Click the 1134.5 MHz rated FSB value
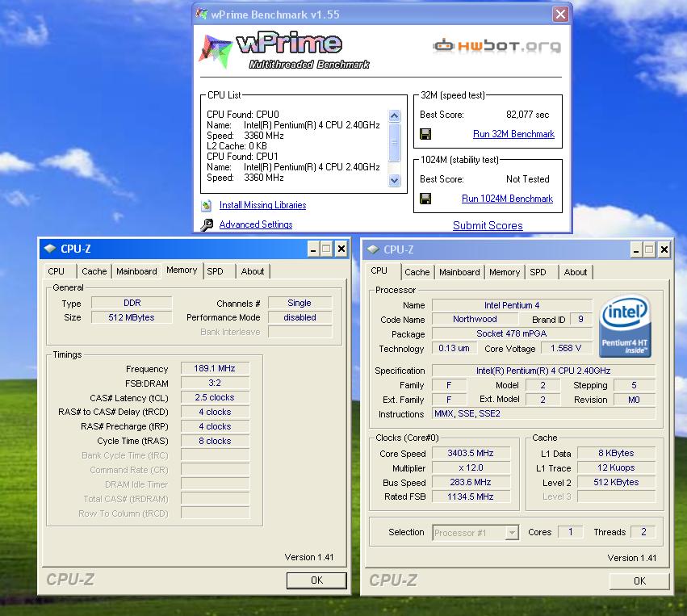 471,497
